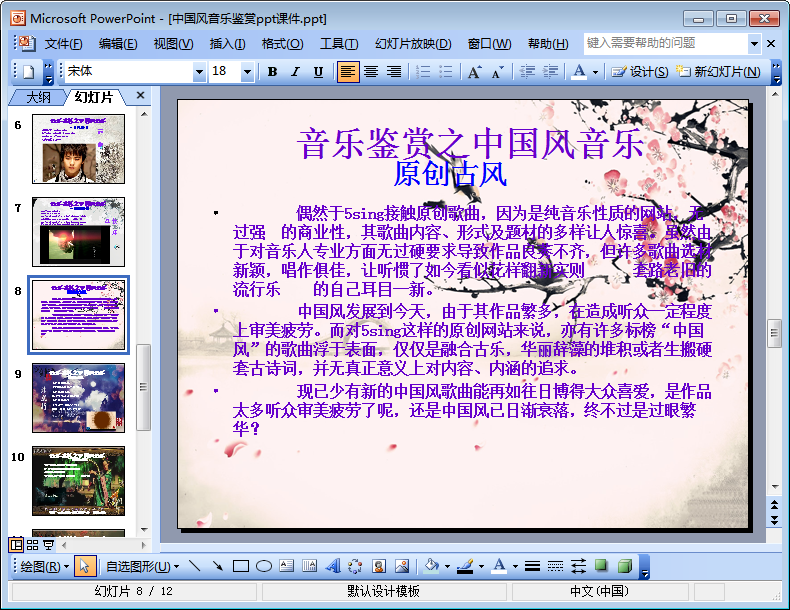The height and width of the screenshot is (610, 790).
Task: Open the 格式(O) menu
Action: point(282,44)
